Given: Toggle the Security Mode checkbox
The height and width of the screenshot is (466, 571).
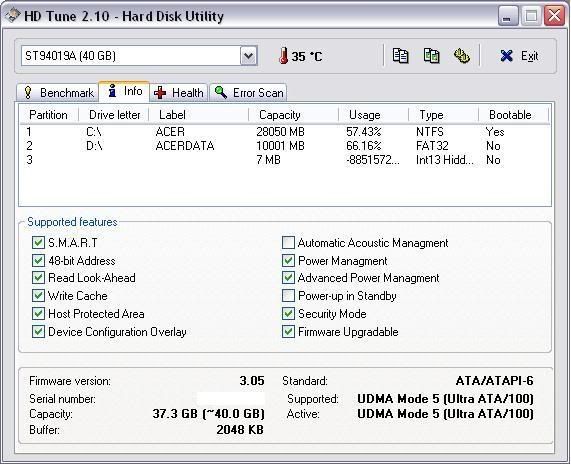Looking at the screenshot, I should (288, 313).
